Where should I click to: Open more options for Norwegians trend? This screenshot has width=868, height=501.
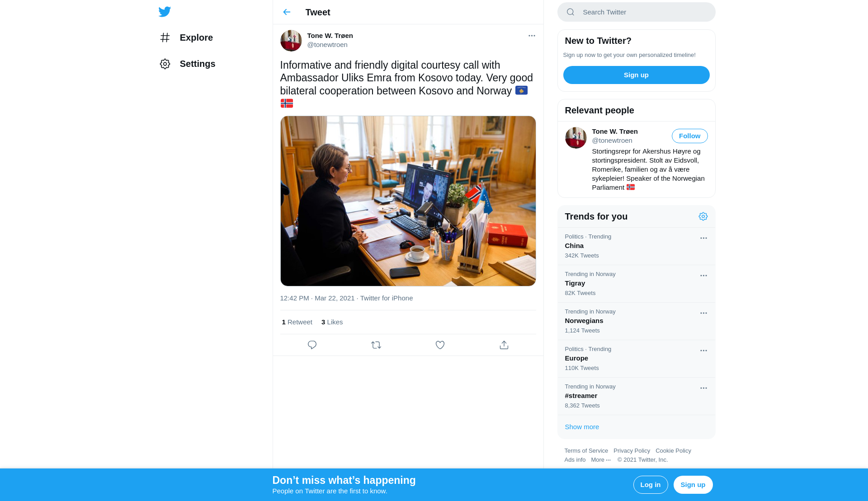click(x=703, y=313)
